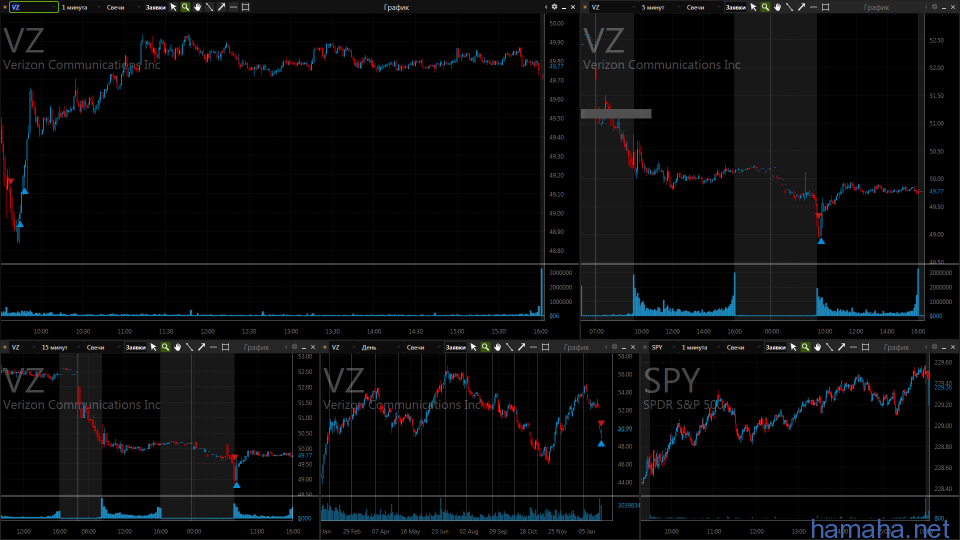
Task: Select pointer tool in SPY chart
Action: [793, 347]
